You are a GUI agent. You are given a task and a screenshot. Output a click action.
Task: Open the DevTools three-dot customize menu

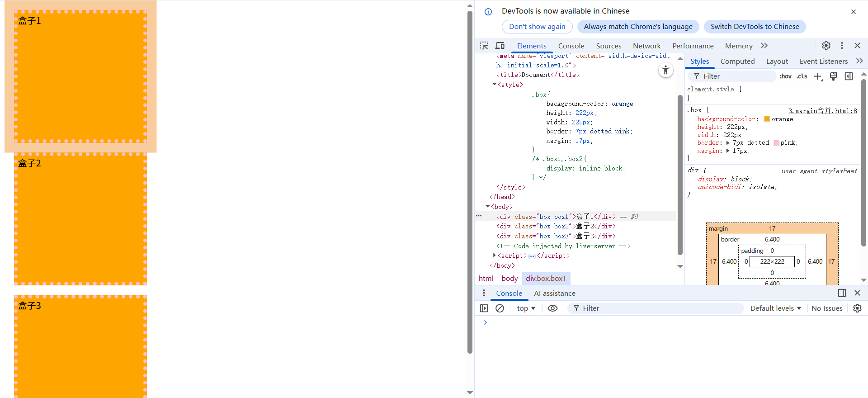pos(842,46)
